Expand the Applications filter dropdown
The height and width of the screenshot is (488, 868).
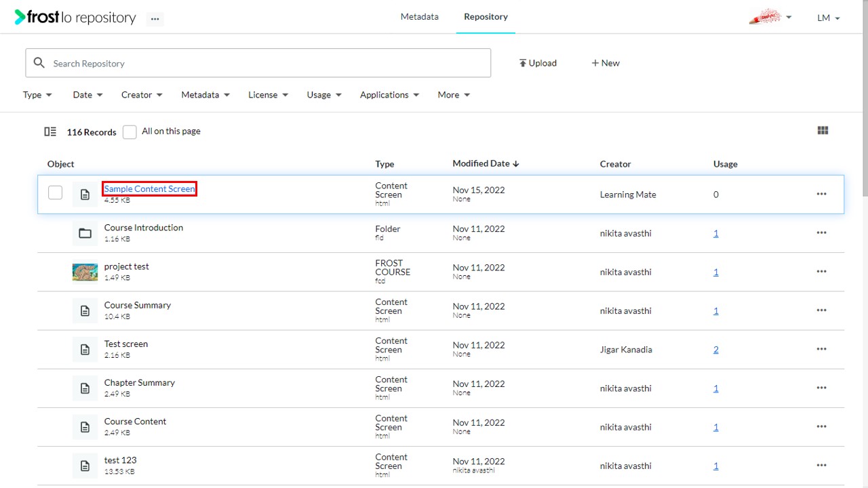click(x=389, y=95)
